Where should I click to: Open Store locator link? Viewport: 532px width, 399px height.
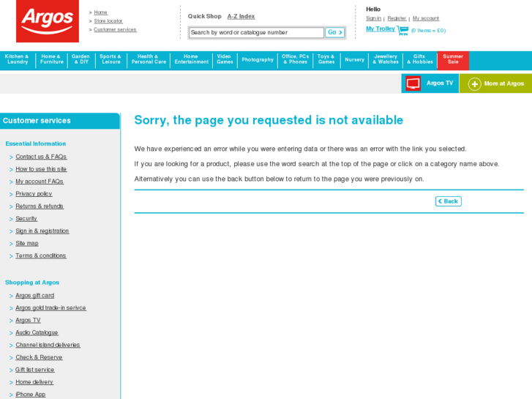(108, 21)
